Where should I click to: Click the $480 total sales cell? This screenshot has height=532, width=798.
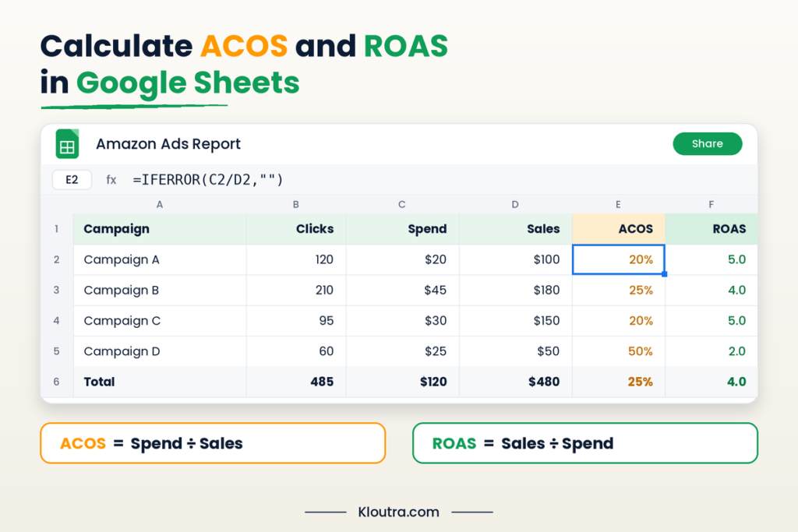[516, 382]
